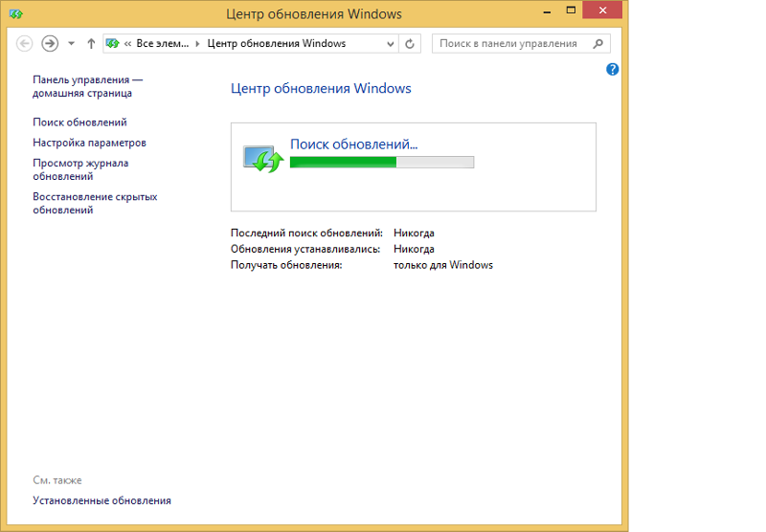
Task: Click the Forward navigation arrow
Action: (x=50, y=43)
